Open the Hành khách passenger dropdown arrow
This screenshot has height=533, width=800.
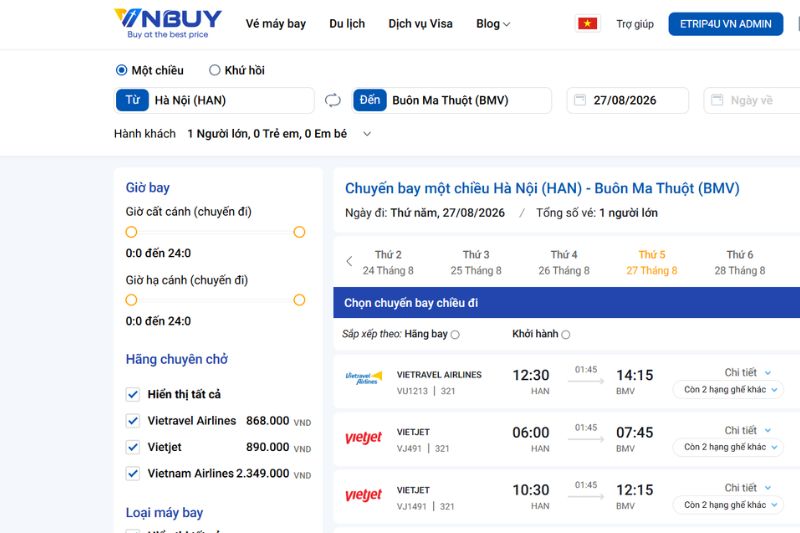coord(367,134)
